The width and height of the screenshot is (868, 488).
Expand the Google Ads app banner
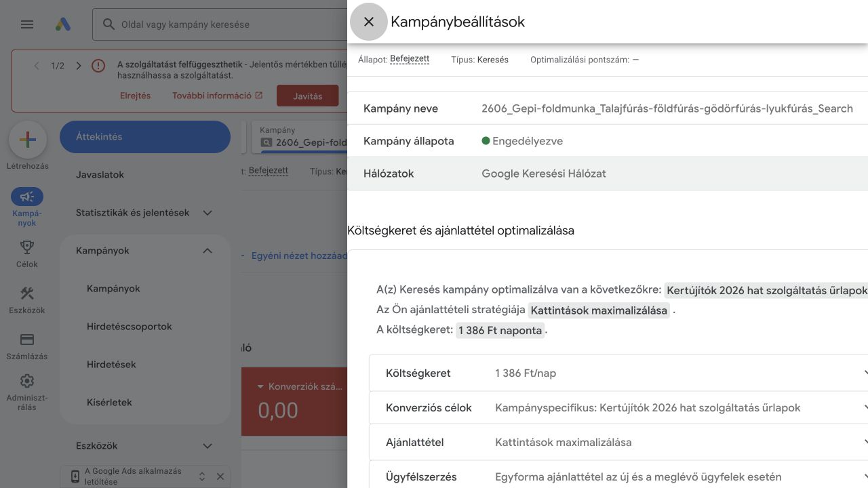(x=201, y=476)
